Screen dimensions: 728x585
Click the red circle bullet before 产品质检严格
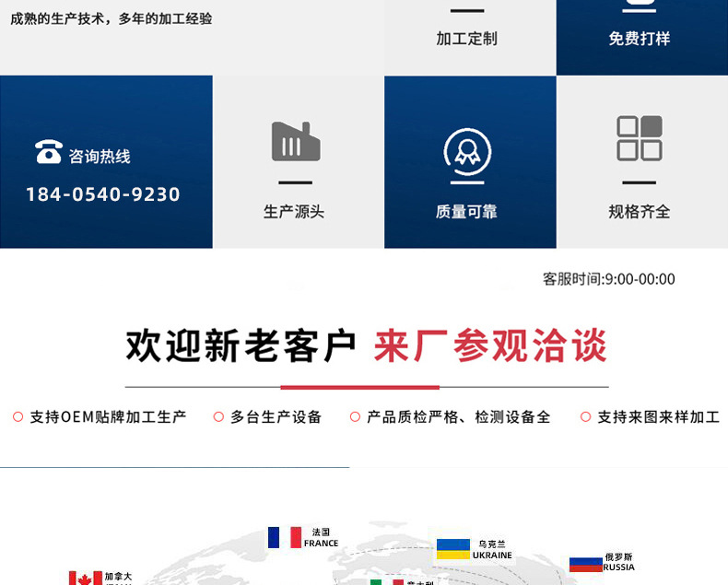[x=355, y=416]
